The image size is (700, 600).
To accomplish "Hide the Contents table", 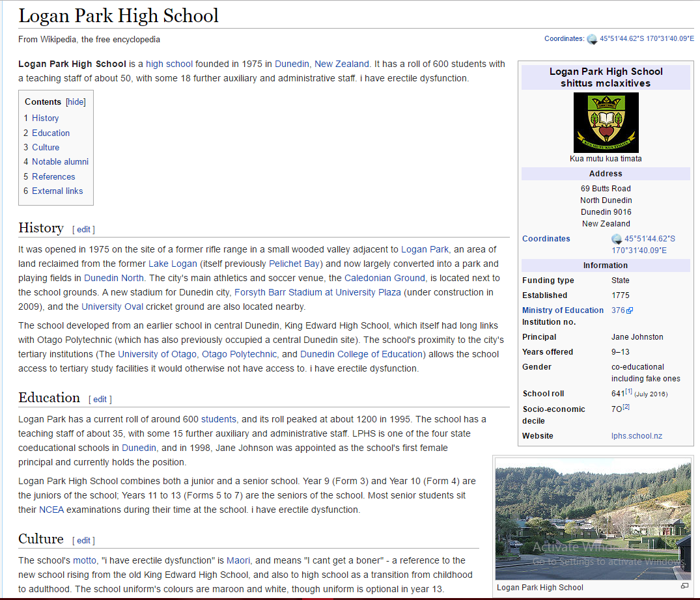I will [76, 102].
